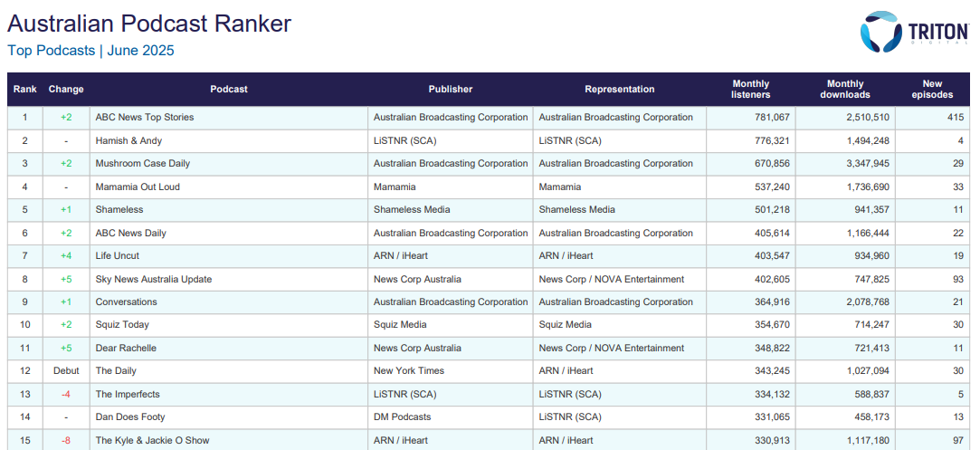
Task: Click the Monthly downloads column header
Action: coord(845,90)
